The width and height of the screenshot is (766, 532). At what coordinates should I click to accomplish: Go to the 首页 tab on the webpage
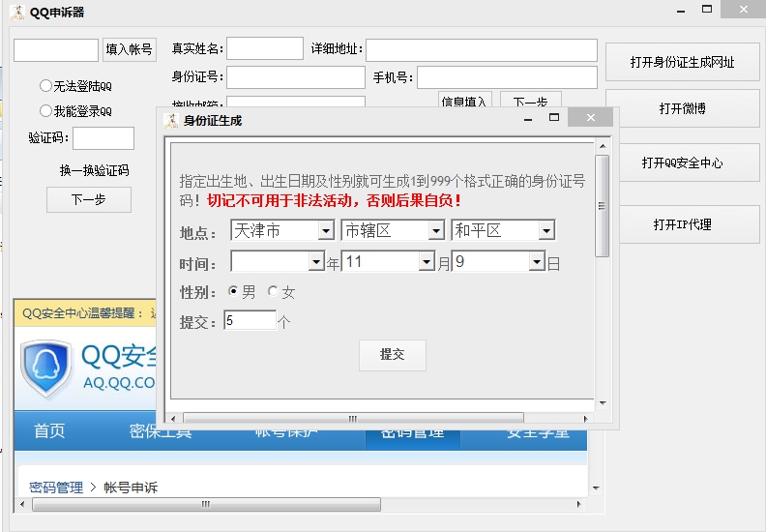click(x=49, y=431)
